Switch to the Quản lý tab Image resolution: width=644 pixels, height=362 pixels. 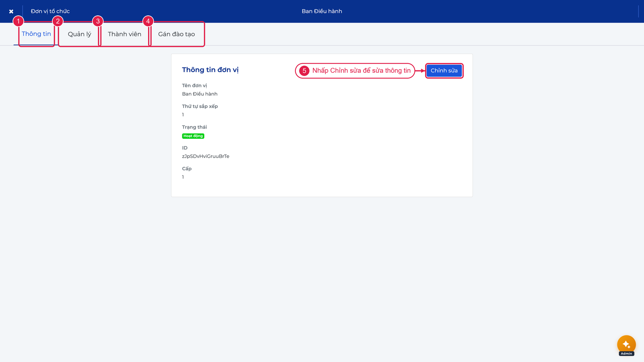pos(79,34)
